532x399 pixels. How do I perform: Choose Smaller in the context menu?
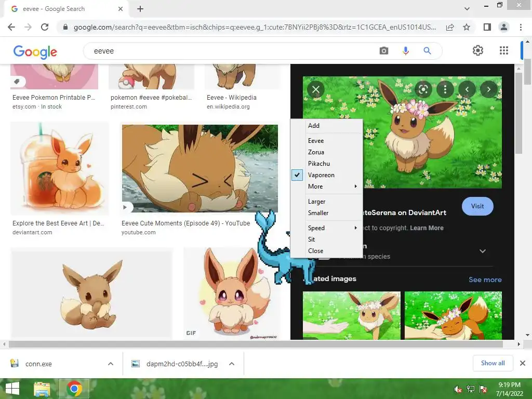(327, 213)
